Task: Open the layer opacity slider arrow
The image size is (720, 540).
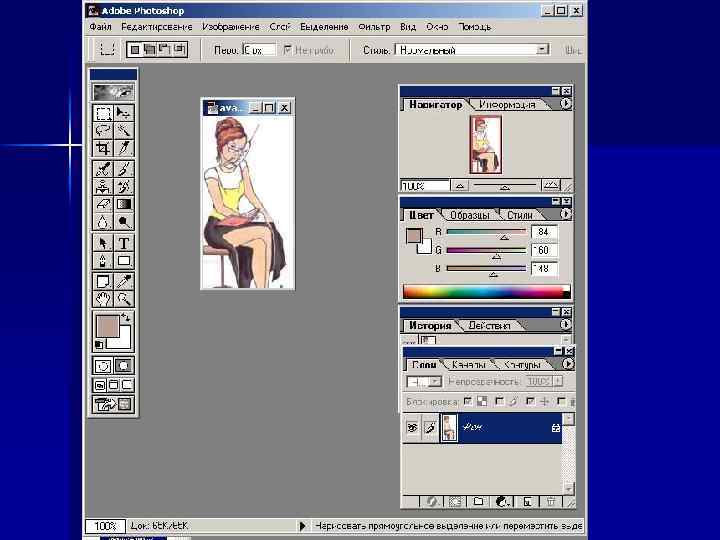Action: [x=558, y=381]
